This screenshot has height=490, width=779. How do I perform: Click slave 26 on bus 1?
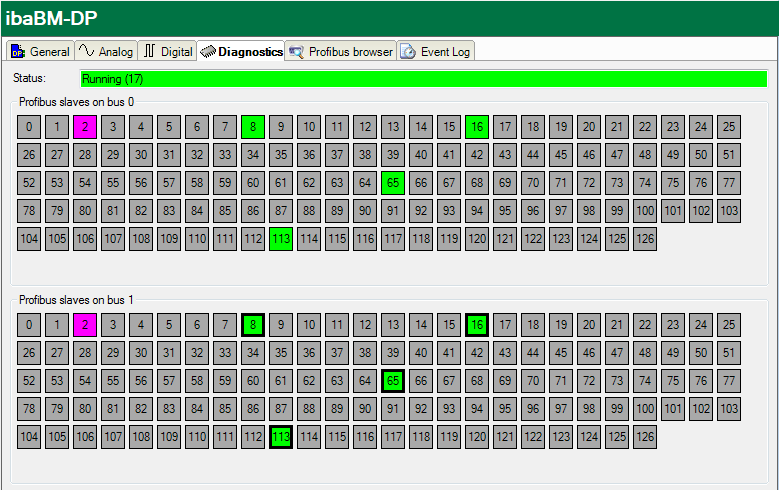point(29,352)
